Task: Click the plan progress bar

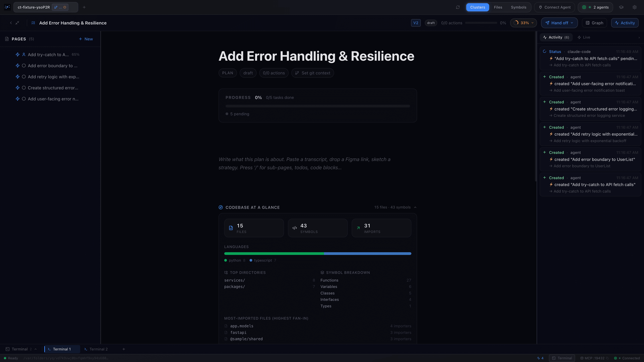Action: [x=317, y=106]
